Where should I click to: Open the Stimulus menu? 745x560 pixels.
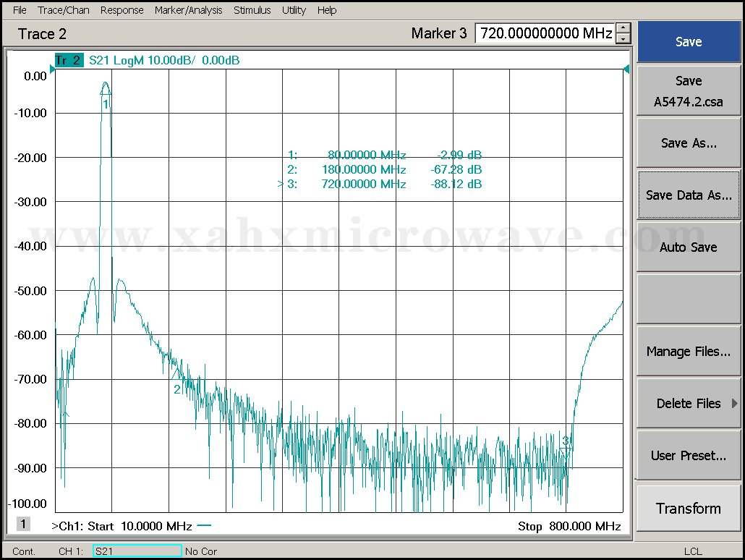pyautogui.click(x=252, y=10)
